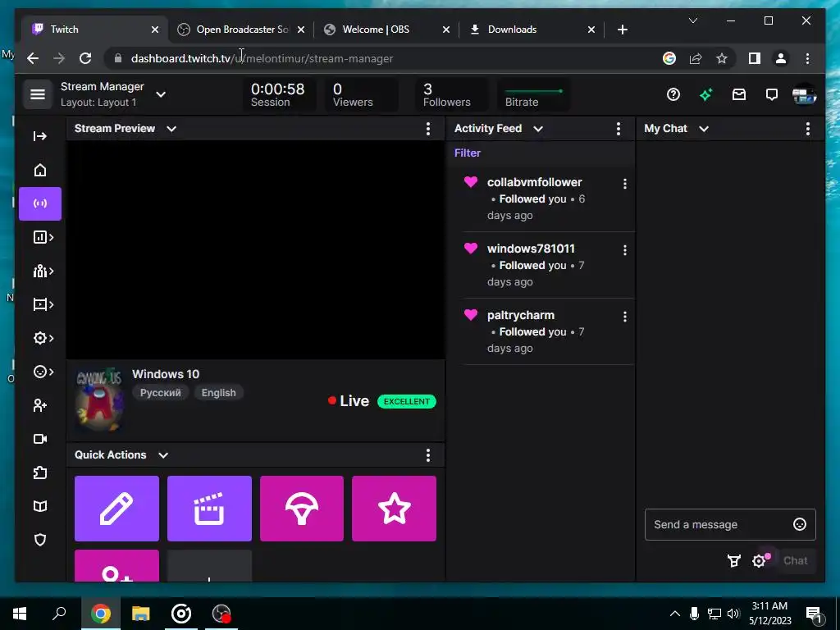Click the EXCELLENT stream health badge
This screenshot has width=840, height=630.
click(407, 401)
